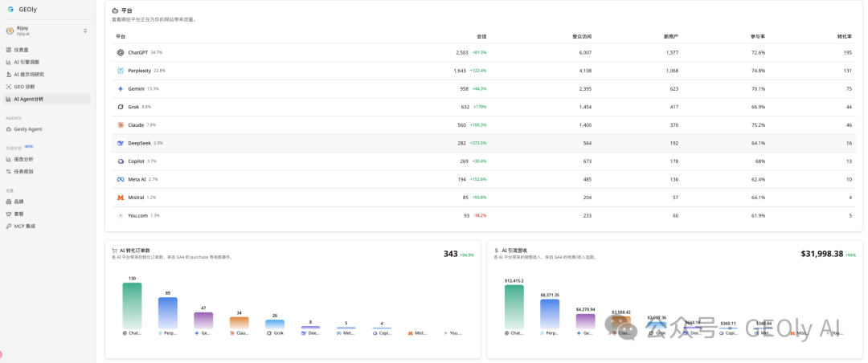
Task: Click the ChatGPT bar labeled 130
Action: 133,305
